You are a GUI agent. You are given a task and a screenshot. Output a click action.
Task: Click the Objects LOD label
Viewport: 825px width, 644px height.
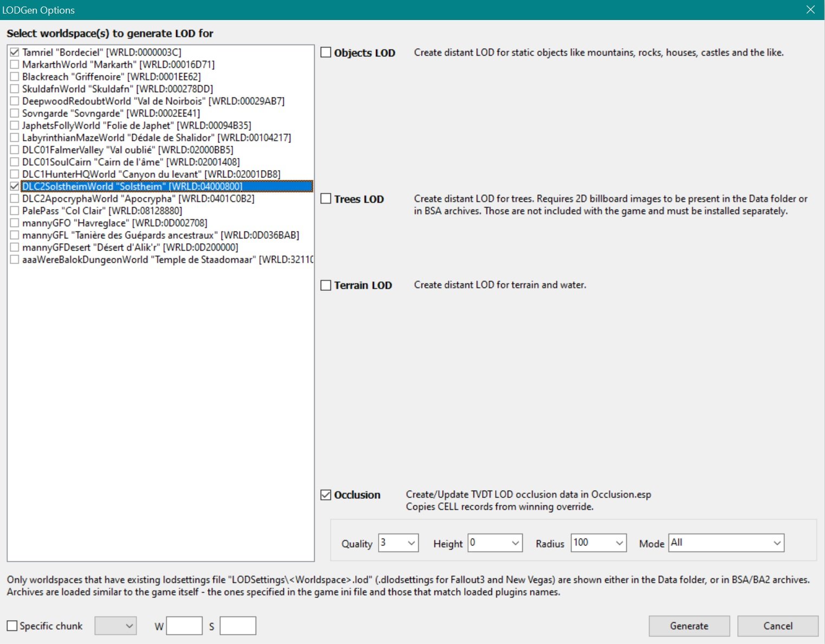tap(365, 53)
